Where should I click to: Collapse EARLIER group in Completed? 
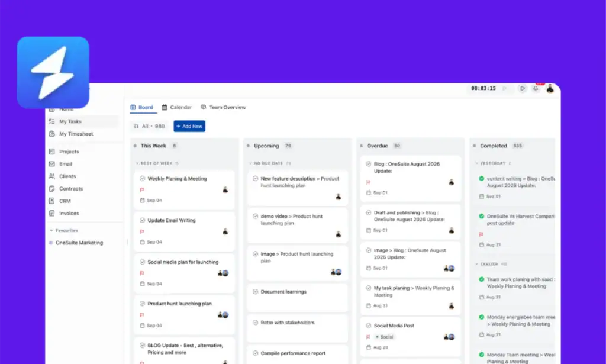(476, 265)
